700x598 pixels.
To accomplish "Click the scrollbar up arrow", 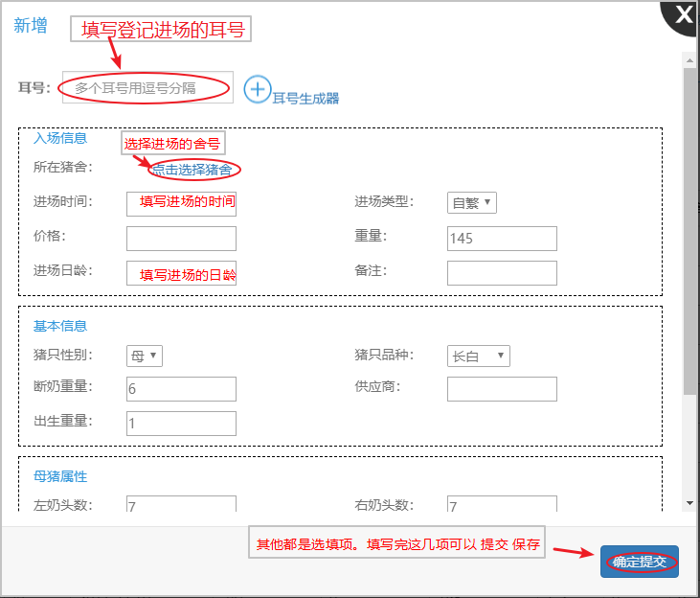I will click(x=689, y=60).
